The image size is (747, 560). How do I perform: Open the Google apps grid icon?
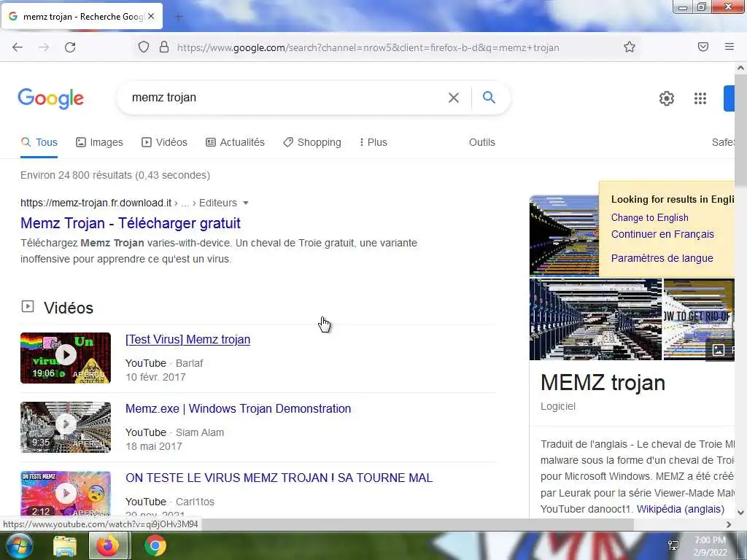pyautogui.click(x=700, y=98)
